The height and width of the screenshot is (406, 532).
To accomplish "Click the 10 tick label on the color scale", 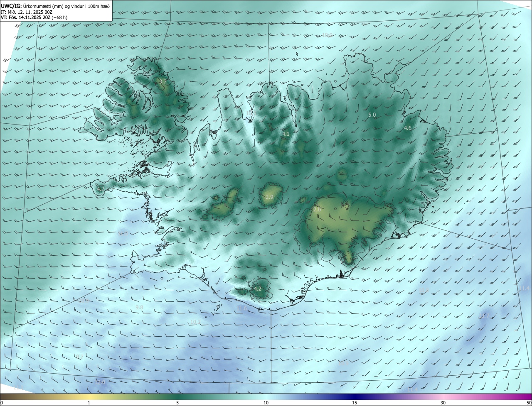I will click(x=266, y=403).
